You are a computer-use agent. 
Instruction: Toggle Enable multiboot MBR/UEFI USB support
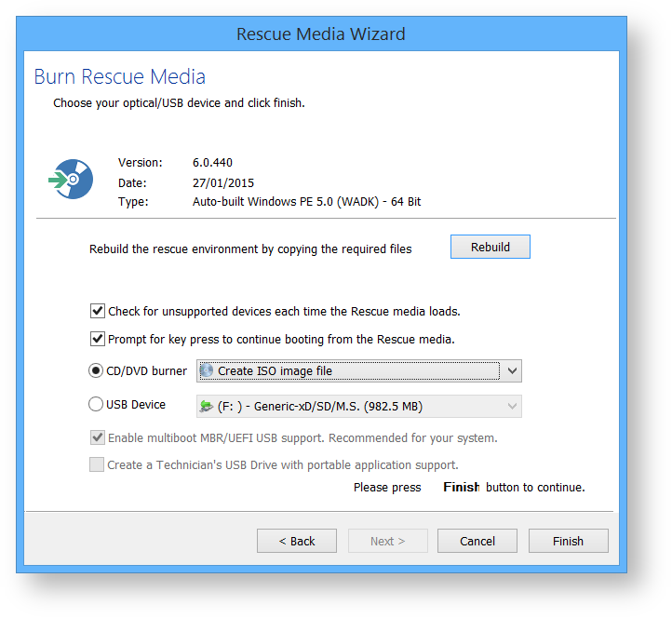click(x=98, y=437)
